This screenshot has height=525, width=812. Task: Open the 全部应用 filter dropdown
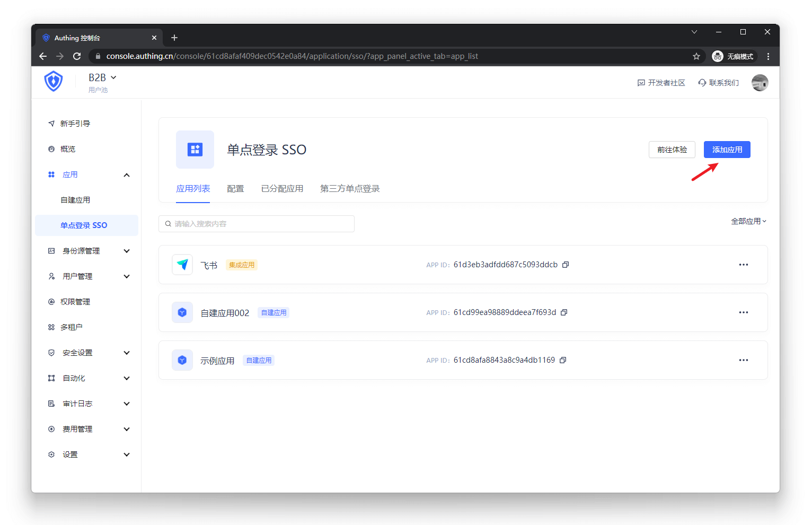pyautogui.click(x=748, y=221)
